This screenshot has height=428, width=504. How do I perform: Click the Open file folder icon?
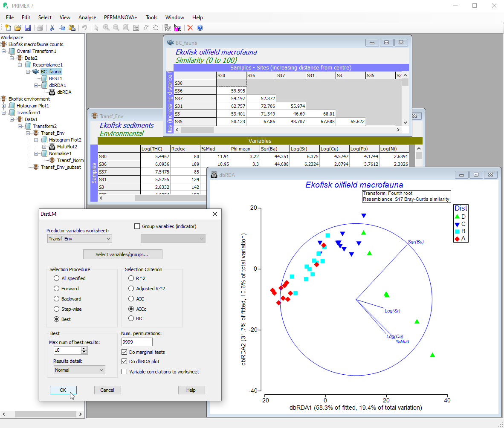pyautogui.click(x=17, y=28)
